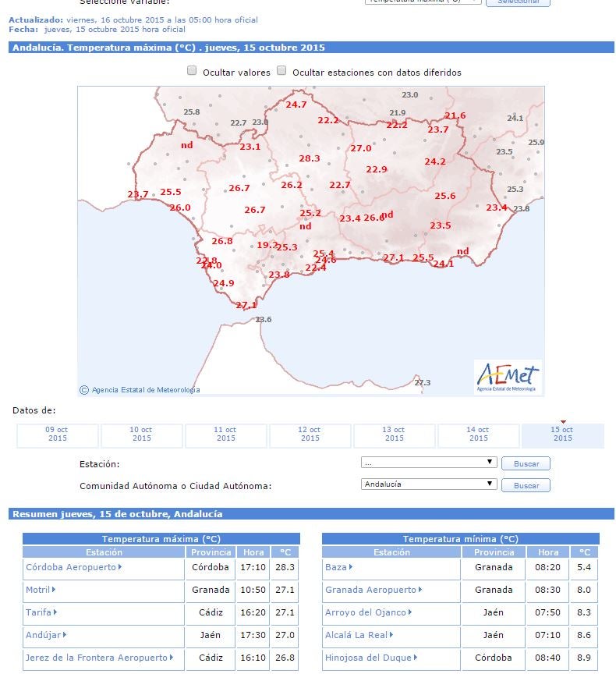Click the arrow icon next to Alcalá La Real
This screenshot has height=681, width=616.
[x=391, y=635]
